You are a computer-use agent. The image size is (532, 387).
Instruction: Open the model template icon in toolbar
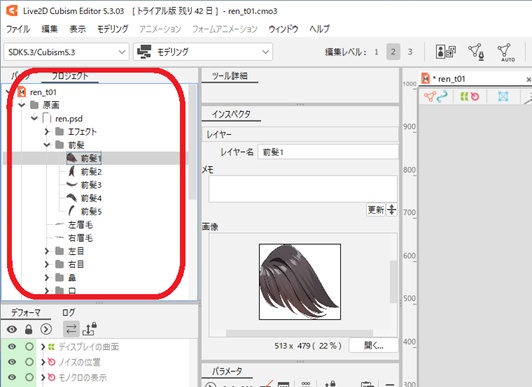click(x=445, y=52)
